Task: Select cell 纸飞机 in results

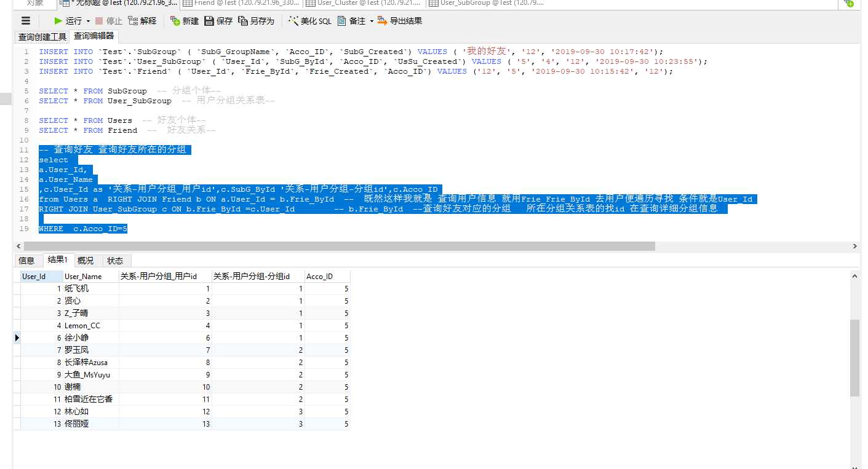Action: pos(90,289)
